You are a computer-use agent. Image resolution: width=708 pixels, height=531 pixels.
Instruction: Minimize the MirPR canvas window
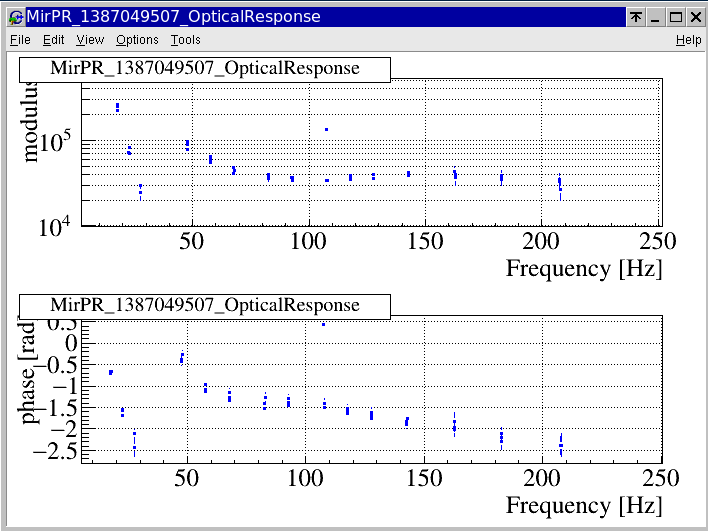pyautogui.click(x=655, y=17)
